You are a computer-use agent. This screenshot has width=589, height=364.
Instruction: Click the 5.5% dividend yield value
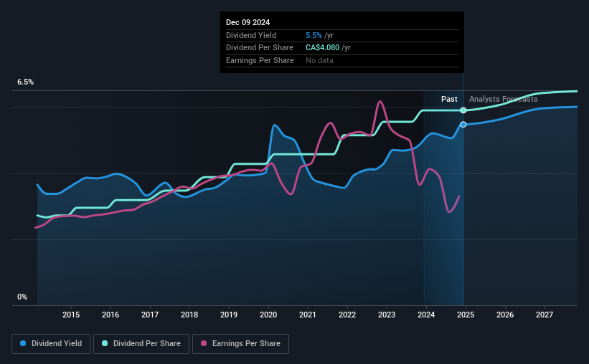pyautogui.click(x=314, y=35)
